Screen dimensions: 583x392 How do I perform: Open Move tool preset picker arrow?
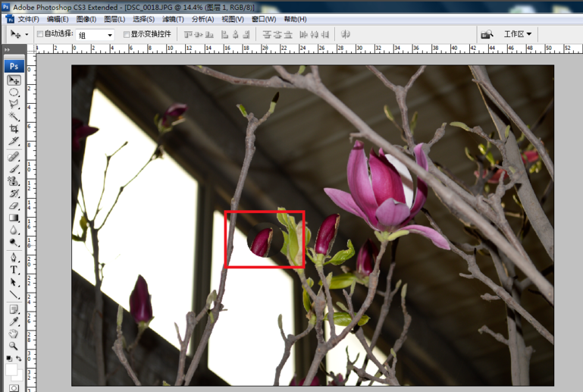tap(27, 35)
